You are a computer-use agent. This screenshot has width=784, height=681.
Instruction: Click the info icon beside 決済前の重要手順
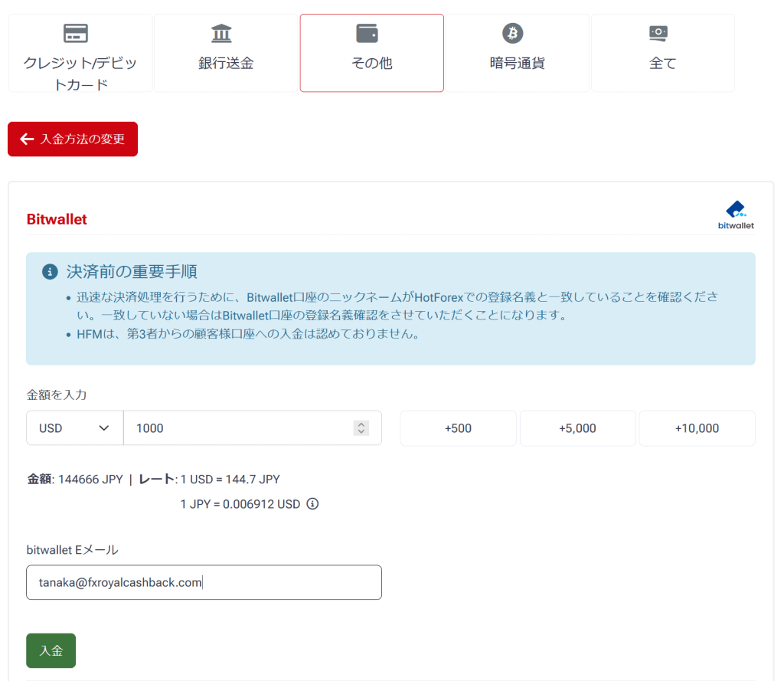coord(50,272)
